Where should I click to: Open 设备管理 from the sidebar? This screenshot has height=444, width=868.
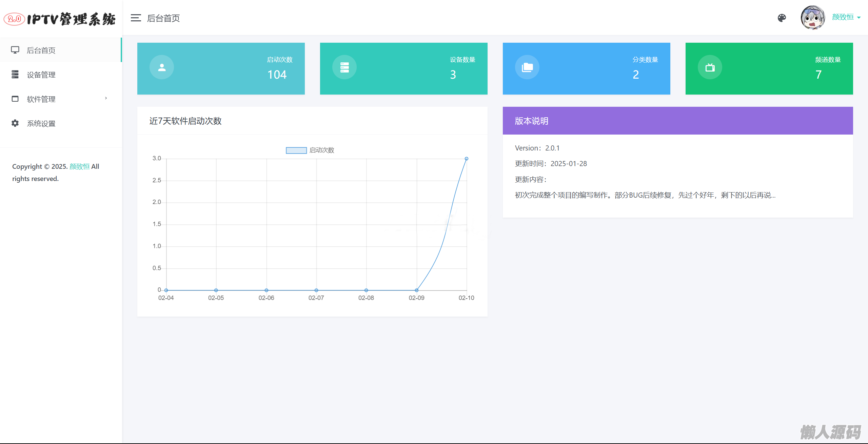[x=41, y=75]
